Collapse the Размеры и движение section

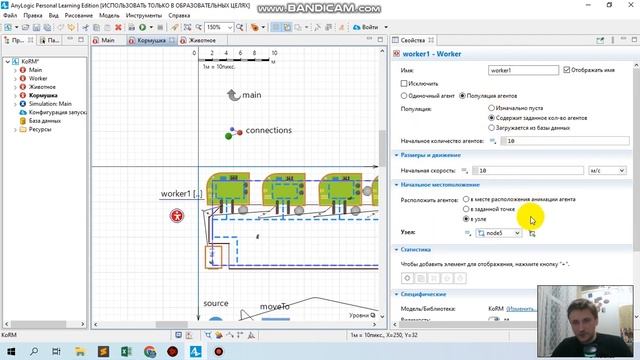(x=396, y=155)
